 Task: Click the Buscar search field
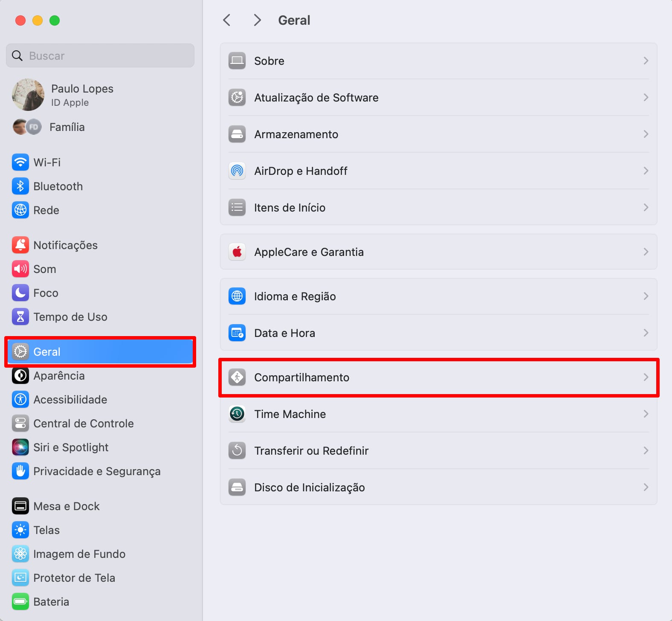coord(100,56)
